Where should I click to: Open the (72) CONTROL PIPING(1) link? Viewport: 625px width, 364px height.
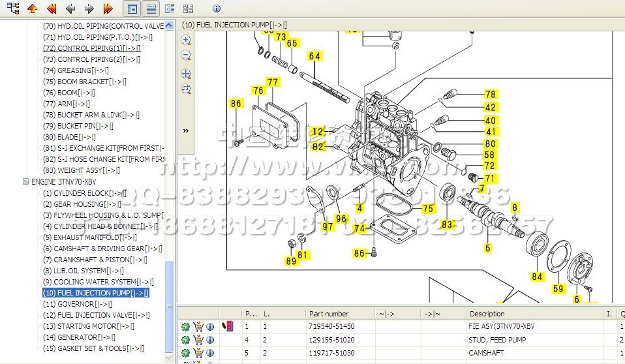pos(91,48)
